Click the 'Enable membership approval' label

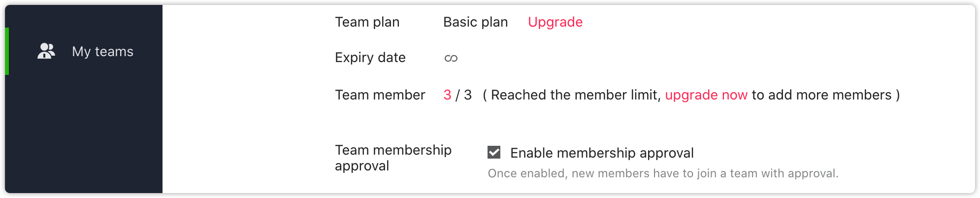point(602,153)
